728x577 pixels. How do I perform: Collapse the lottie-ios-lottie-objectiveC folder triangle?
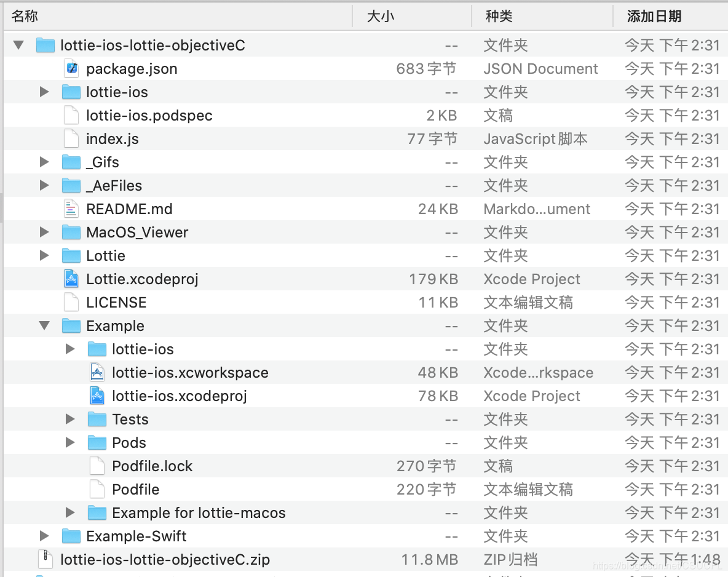click(18, 45)
